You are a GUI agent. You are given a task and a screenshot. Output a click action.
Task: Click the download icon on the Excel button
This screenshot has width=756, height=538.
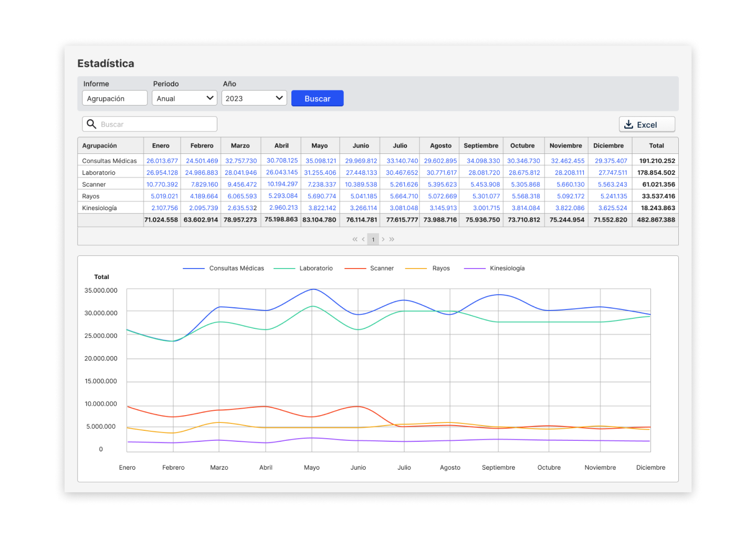628,125
